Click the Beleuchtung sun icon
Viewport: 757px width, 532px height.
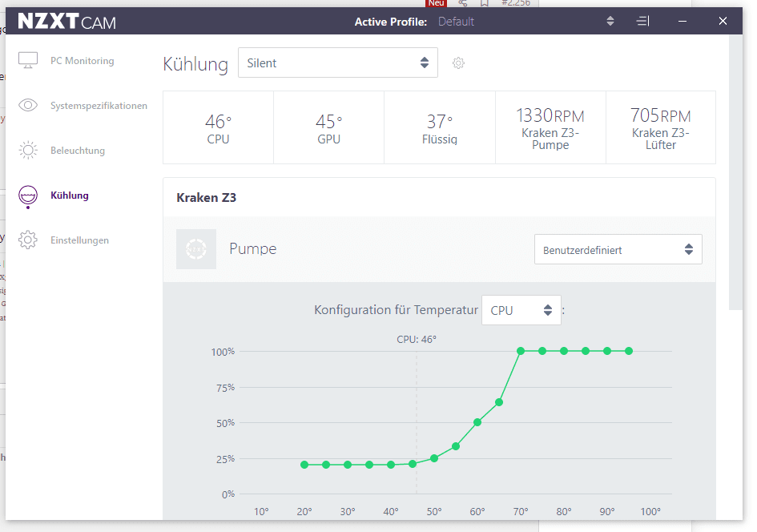coord(28,150)
